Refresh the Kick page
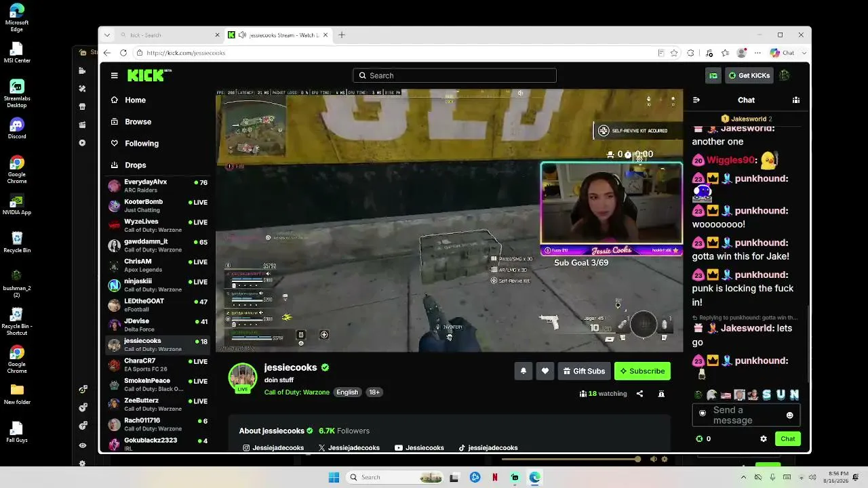The image size is (868, 488). point(123,53)
